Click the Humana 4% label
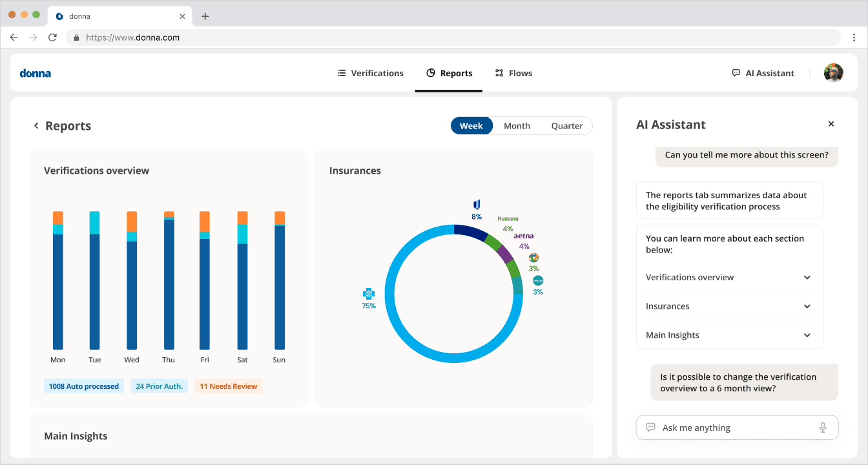This screenshot has width=868, height=465. [508, 223]
